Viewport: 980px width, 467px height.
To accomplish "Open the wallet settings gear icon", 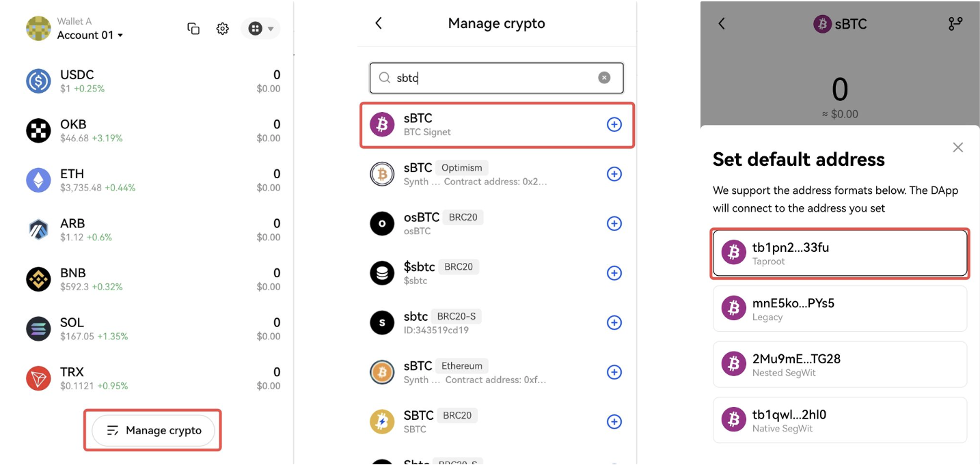I will [222, 29].
